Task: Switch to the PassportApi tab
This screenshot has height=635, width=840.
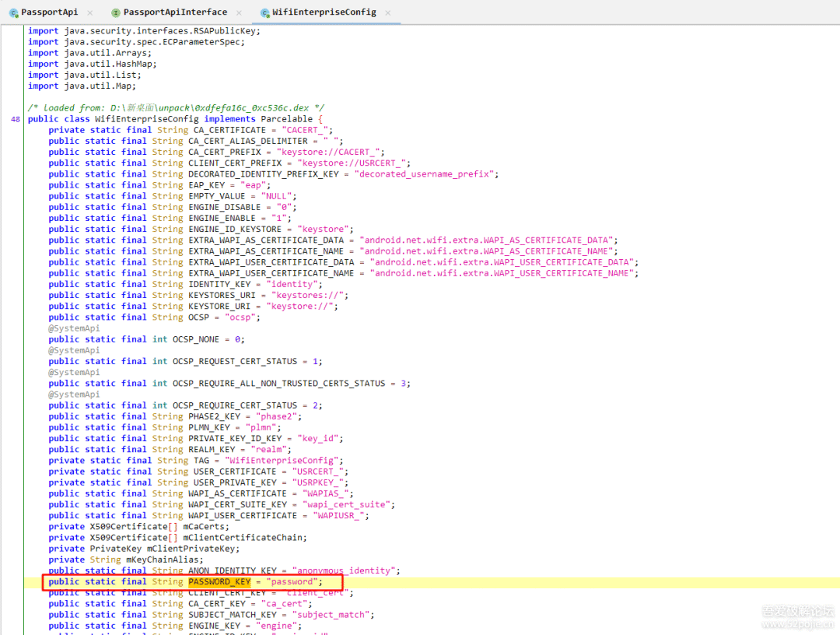Action: coord(49,12)
